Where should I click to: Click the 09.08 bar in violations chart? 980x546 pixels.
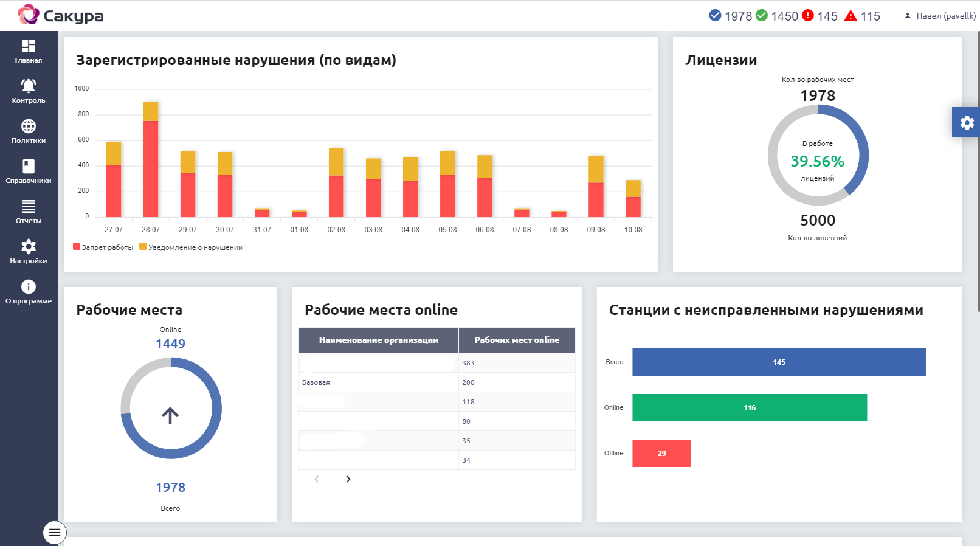tap(596, 187)
